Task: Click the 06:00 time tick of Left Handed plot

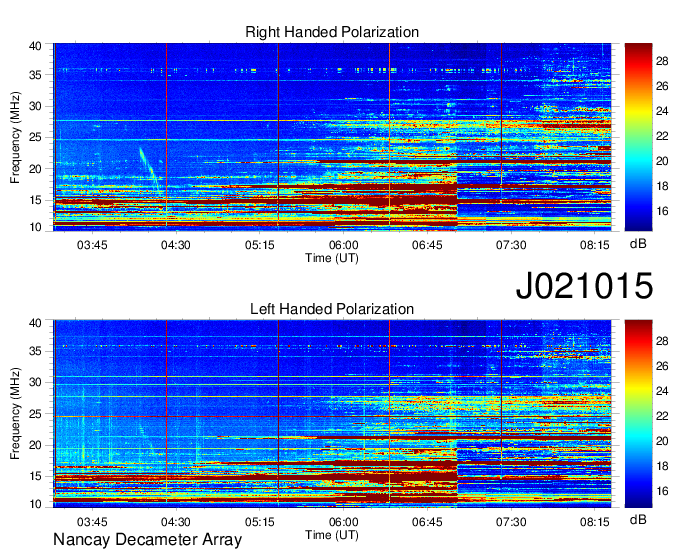Action: (343, 522)
